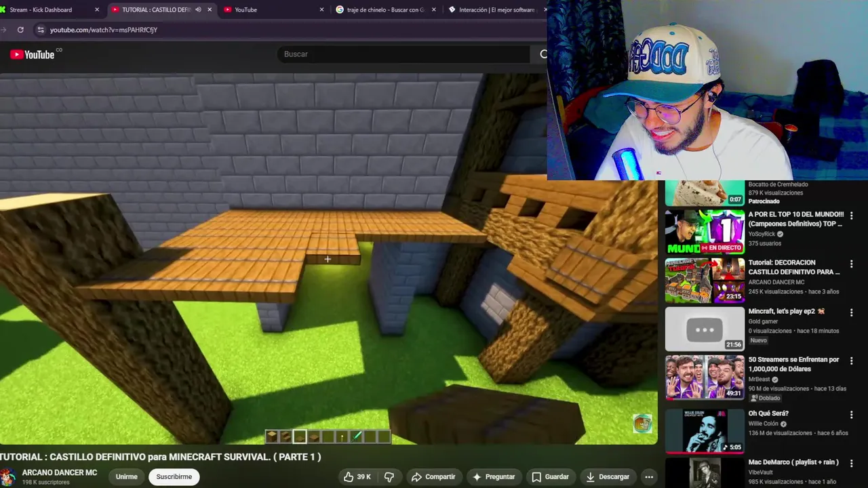Close the plain YouTube tab
Image resolution: width=868 pixels, height=488 pixels.
click(x=322, y=9)
